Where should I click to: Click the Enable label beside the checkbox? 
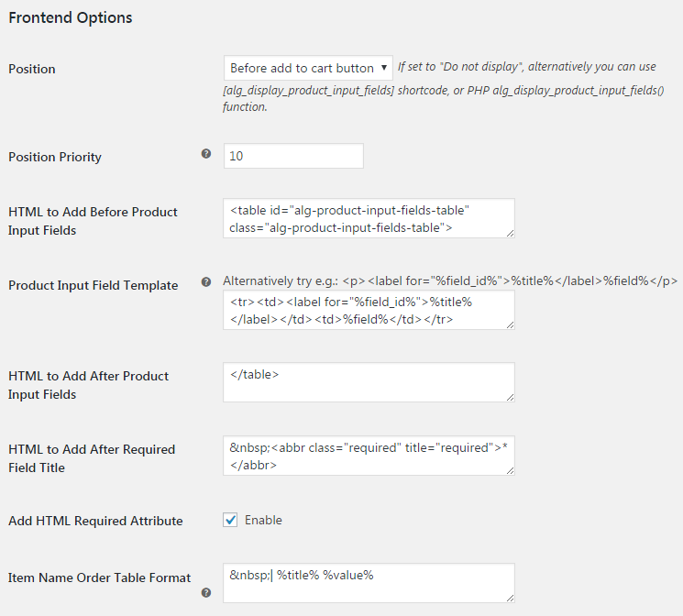tap(263, 520)
